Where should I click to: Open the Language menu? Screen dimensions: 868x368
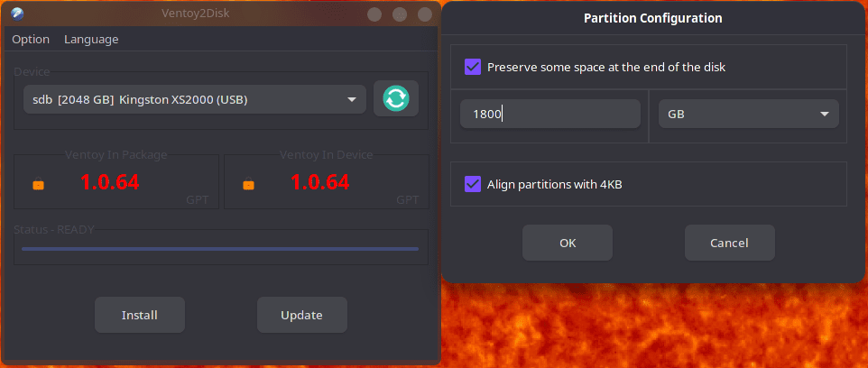click(x=91, y=40)
